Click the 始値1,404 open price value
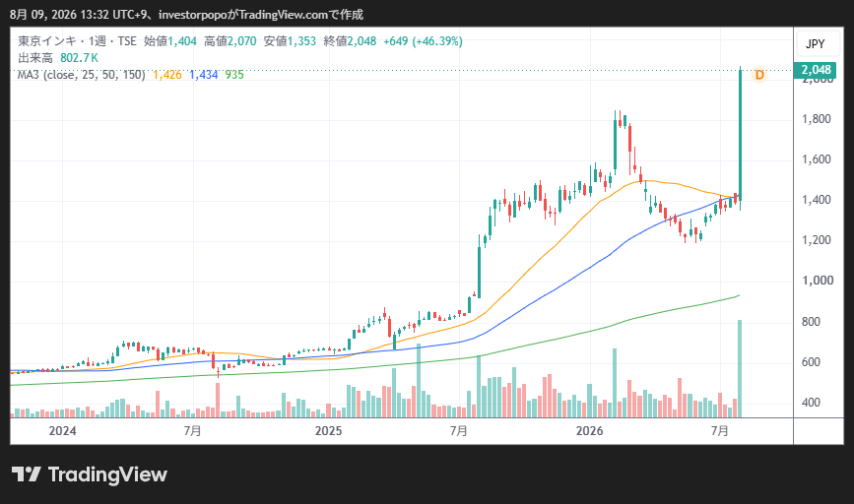This screenshot has width=854, height=504. pos(170,41)
